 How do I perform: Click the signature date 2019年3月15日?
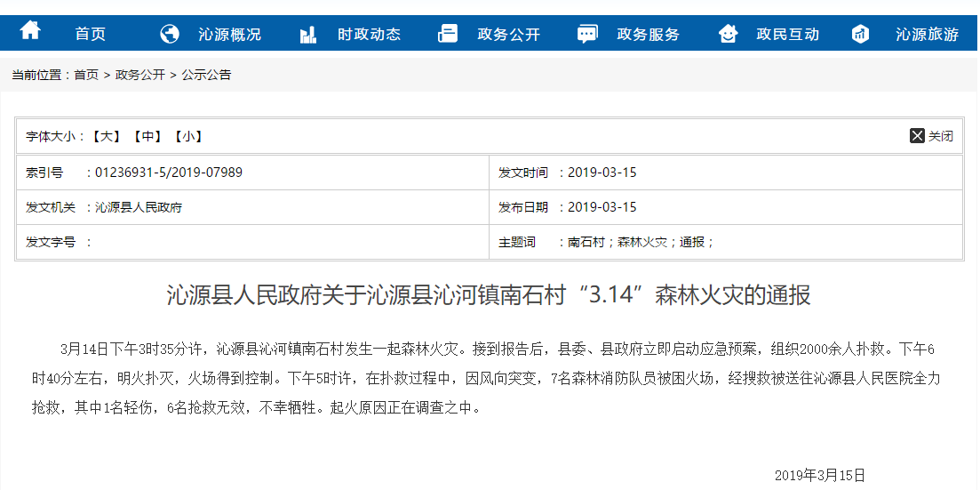point(820,475)
